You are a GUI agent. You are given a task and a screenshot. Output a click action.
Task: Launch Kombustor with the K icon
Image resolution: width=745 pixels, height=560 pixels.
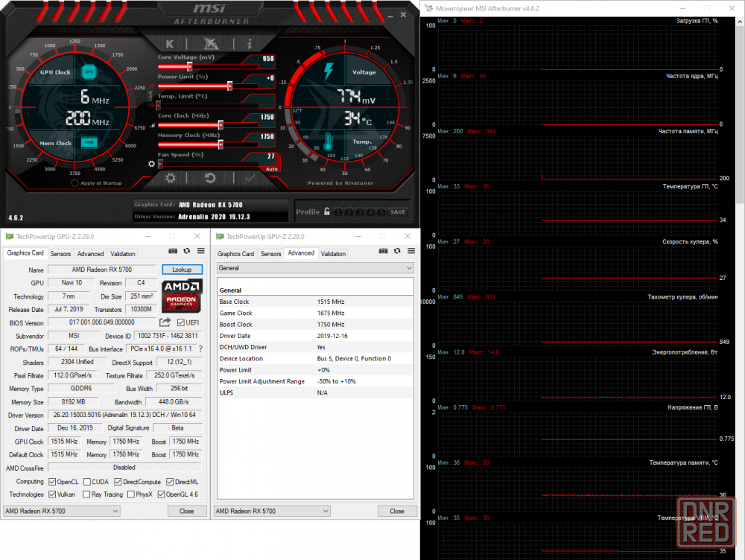point(170,44)
